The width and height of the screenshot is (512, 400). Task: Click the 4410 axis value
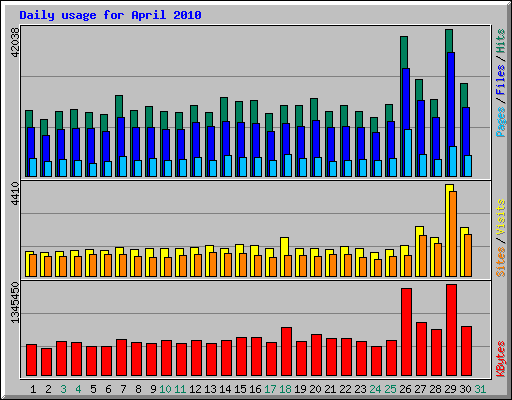15,193
